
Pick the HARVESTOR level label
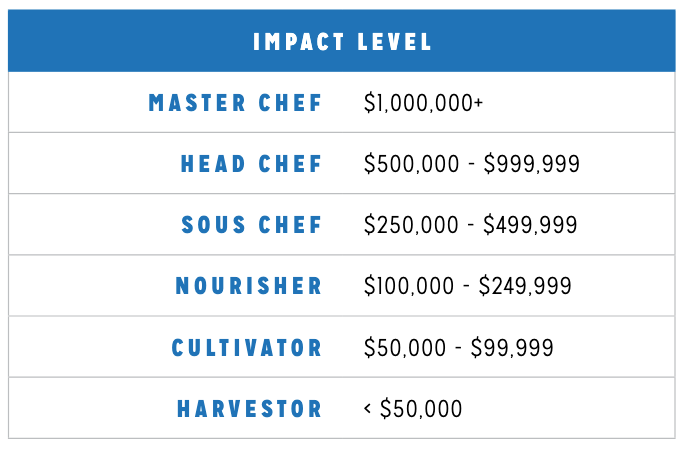[x=250, y=409]
